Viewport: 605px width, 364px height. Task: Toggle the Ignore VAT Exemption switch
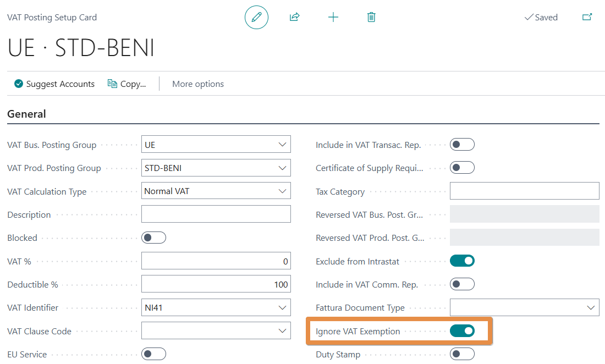[x=462, y=331]
